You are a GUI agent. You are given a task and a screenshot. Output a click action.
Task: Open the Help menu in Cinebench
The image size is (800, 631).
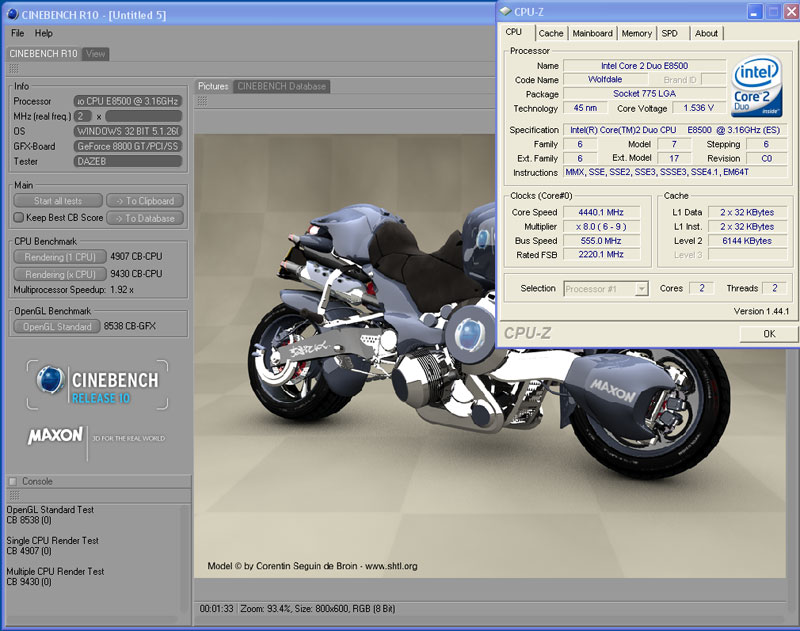point(43,33)
